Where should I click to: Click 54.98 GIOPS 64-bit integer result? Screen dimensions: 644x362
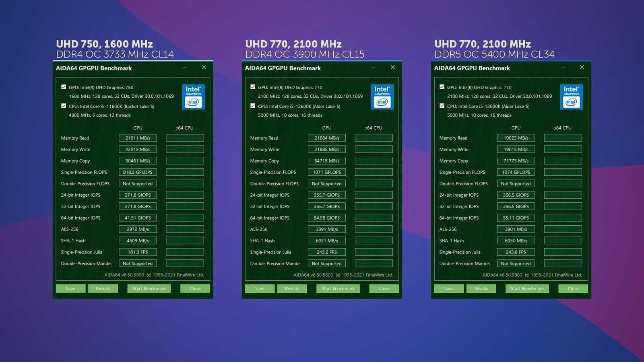(x=327, y=218)
